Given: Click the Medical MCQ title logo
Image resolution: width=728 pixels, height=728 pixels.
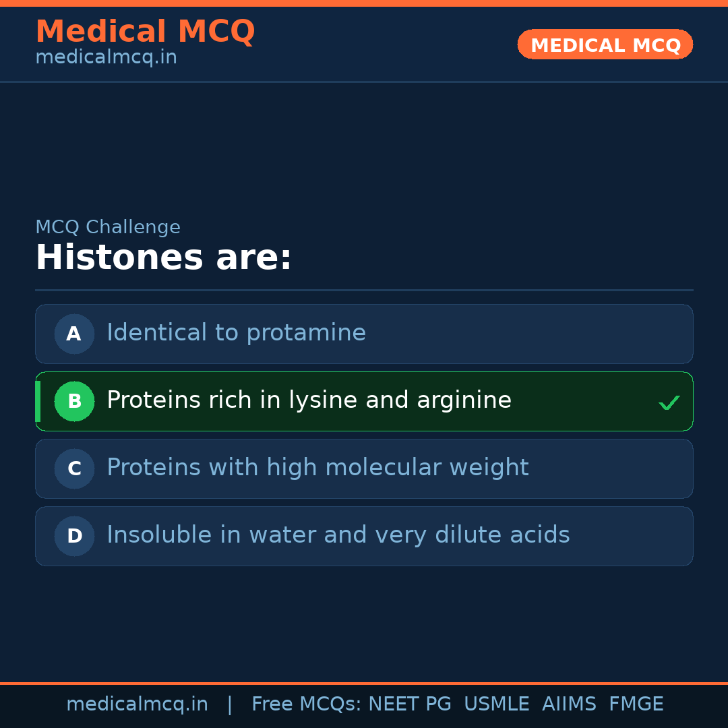Looking at the screenshot, I should tap(145, 32).
